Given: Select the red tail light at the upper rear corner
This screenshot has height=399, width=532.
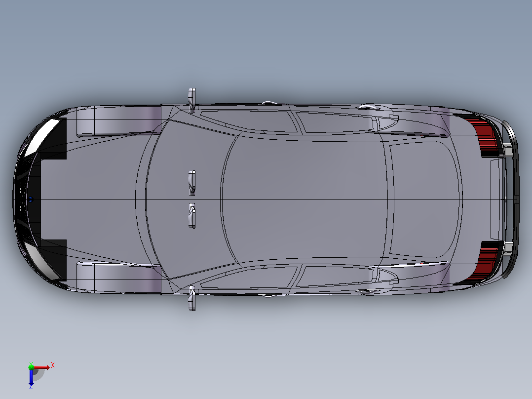Looking at the screenshot, I should (x=486, y=136).
